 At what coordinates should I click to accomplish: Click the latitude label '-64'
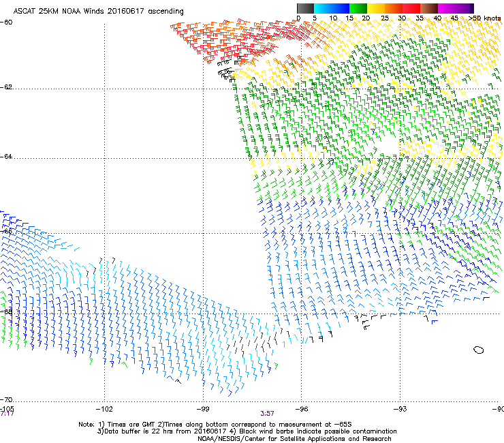[6, 156]
